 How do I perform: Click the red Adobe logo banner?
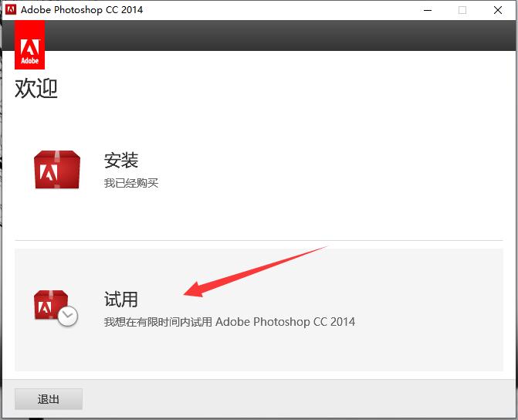(x=29, y=45)
